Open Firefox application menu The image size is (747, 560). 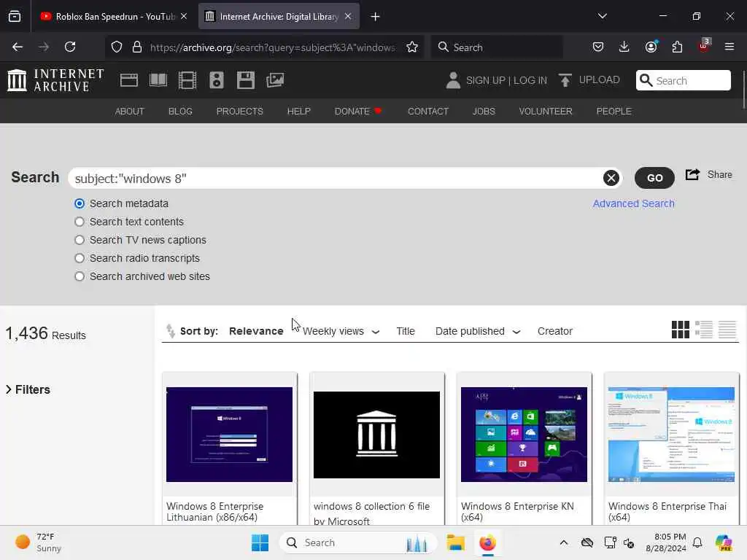coord(729,47)
